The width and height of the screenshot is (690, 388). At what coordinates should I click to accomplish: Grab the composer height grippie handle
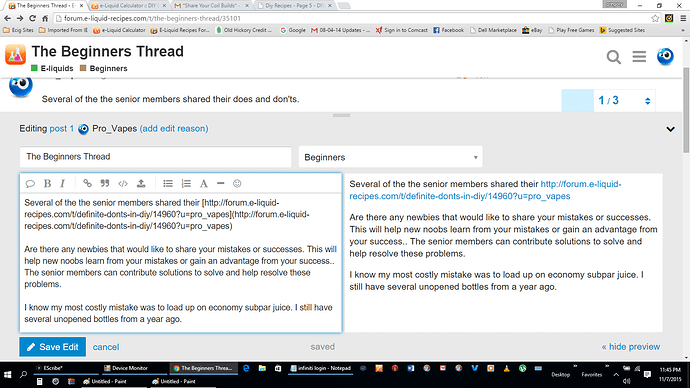(341, 115)
